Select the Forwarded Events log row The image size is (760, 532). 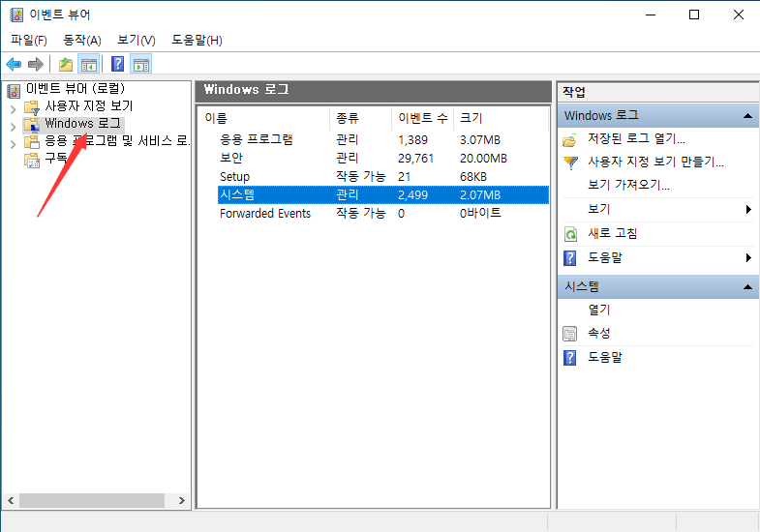[x=383, y=214]
